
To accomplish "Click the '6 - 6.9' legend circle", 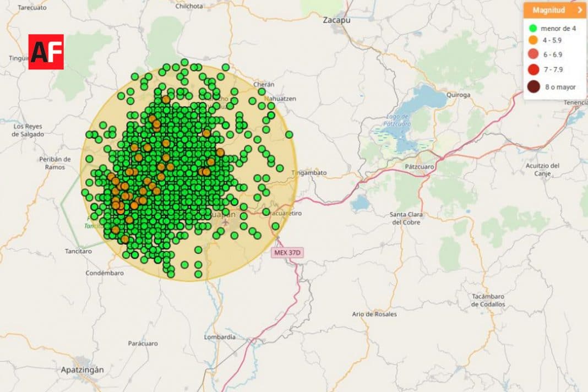I will 532,55.
